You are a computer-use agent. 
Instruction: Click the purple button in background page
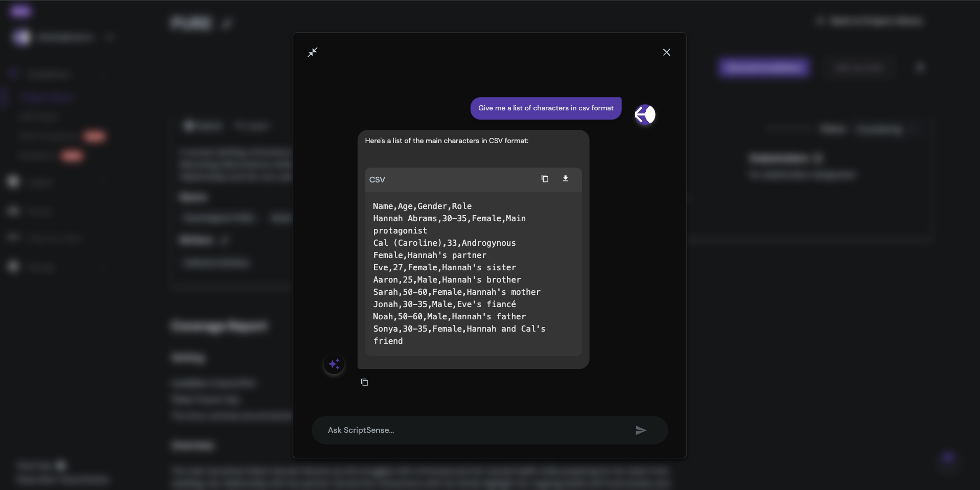point(764,67)
